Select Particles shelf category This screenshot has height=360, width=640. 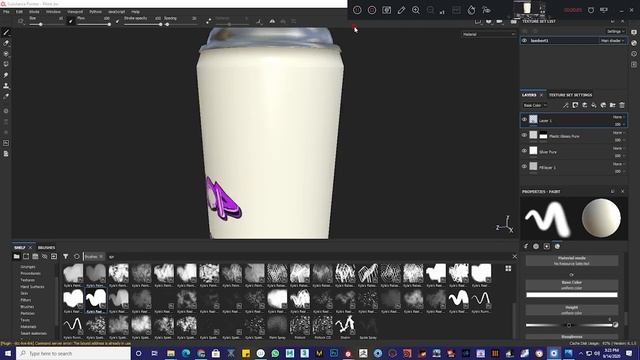pyautogui.click(x=27, y=313)
